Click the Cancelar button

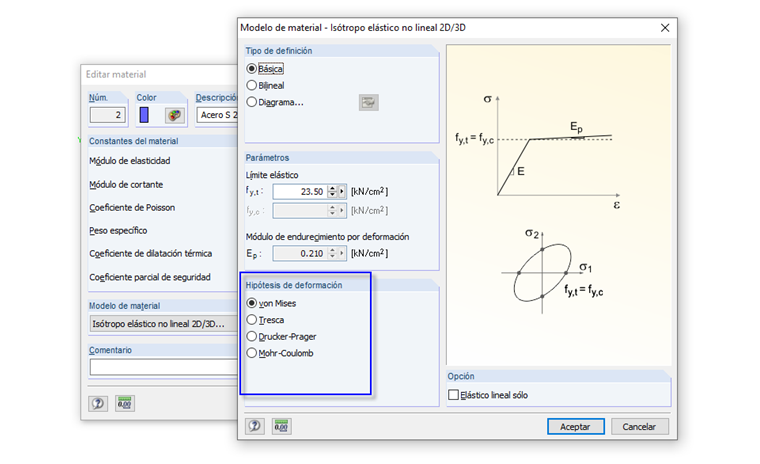(639, 427)
